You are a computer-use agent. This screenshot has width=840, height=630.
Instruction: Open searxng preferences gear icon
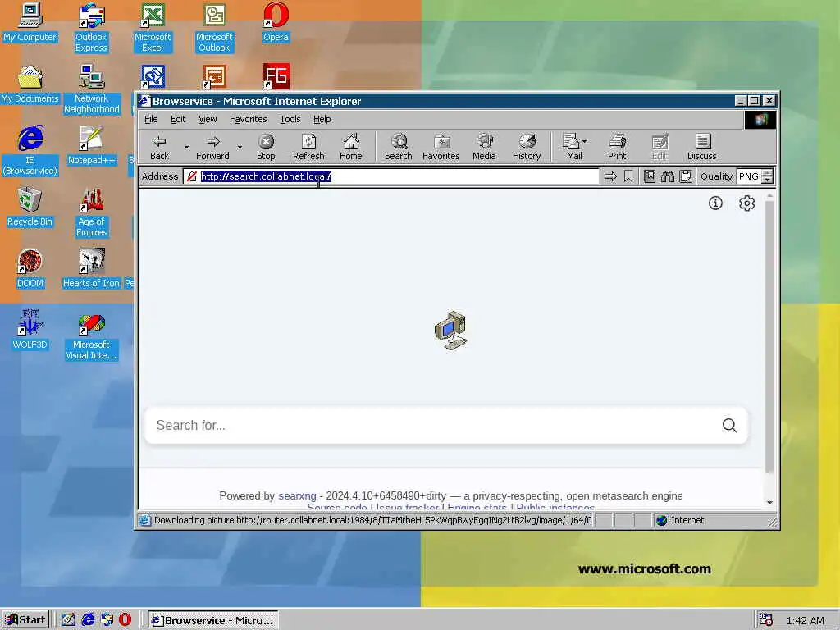coord(746,203)
